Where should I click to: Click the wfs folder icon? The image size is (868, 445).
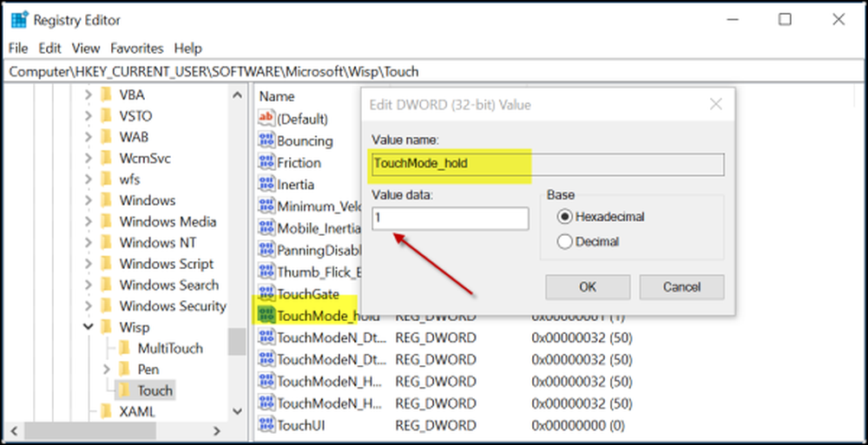pyautogui.click(x=106, y=180)
